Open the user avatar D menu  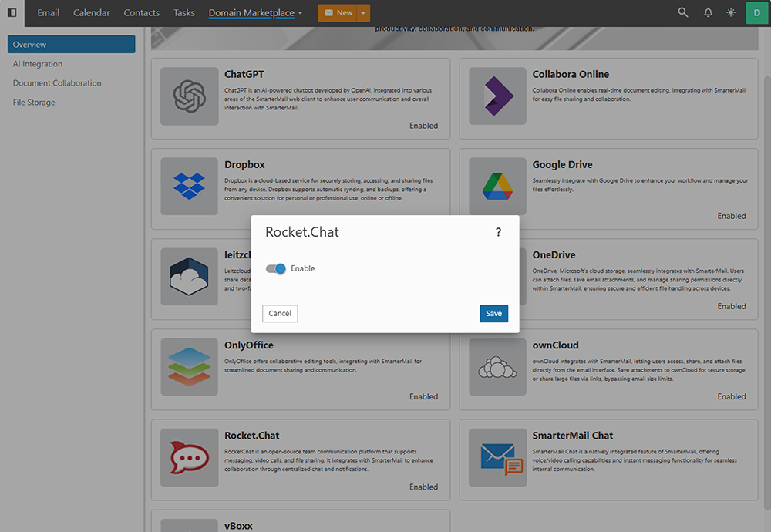(x=757, y=13)
